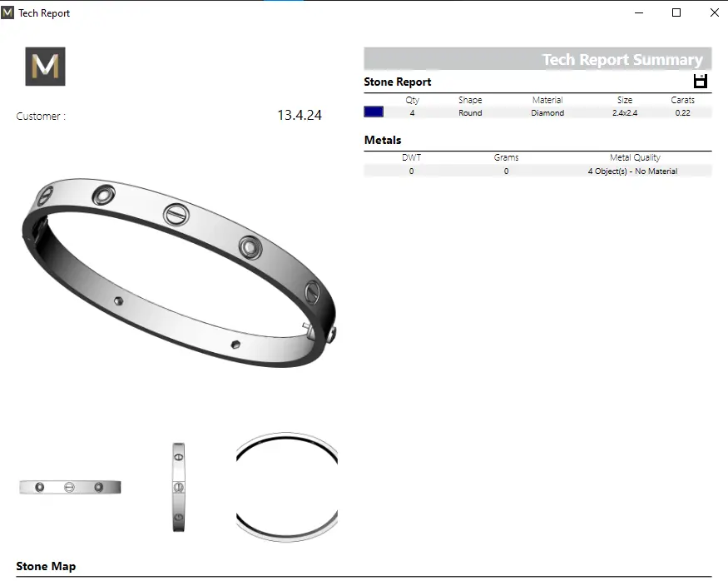The height and width of the screenshot is (581, 728).
Task: Select the top view bracelet thumbnail
Action: (286, 487)
